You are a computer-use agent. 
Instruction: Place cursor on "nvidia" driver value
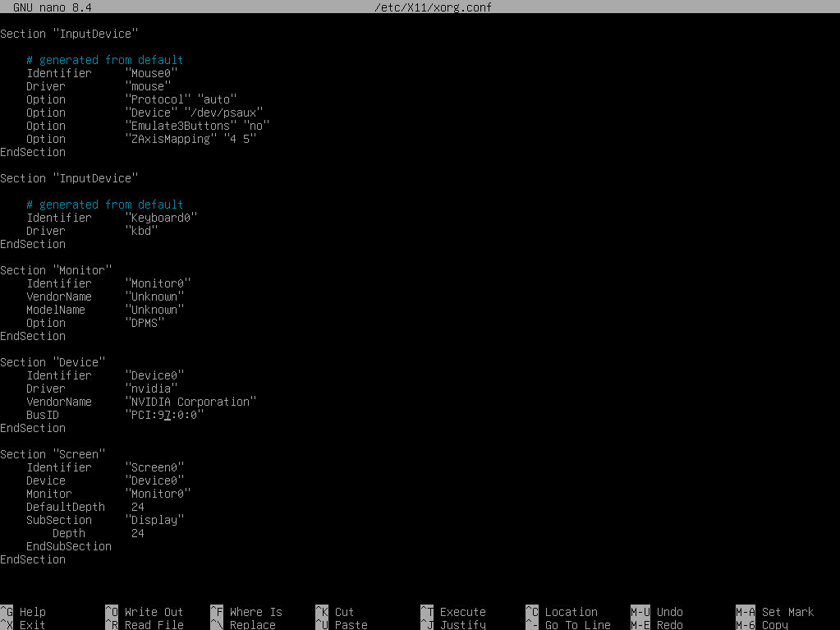coord(151,389)
